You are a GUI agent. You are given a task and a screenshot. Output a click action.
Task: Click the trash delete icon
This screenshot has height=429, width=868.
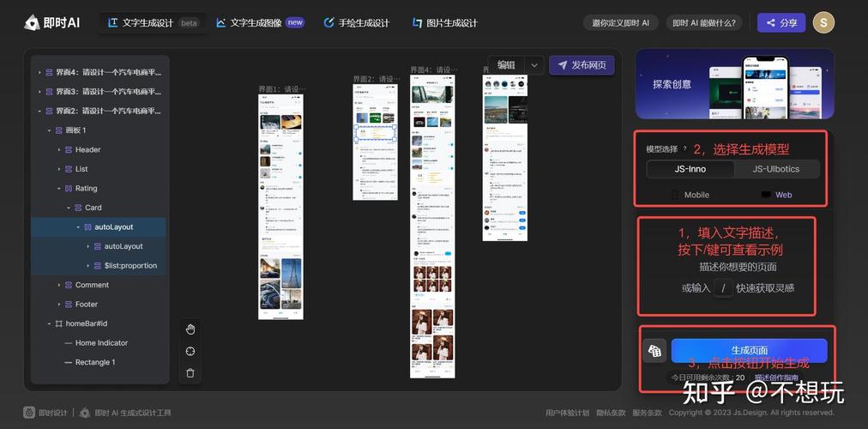click(190, 373)
